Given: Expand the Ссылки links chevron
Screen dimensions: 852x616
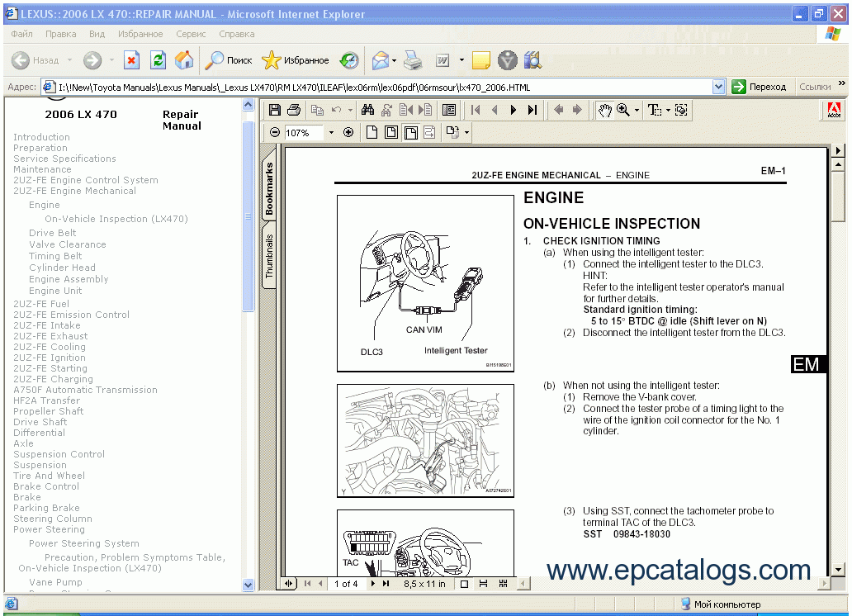Looking at the screenshot, I should (841, 83).
